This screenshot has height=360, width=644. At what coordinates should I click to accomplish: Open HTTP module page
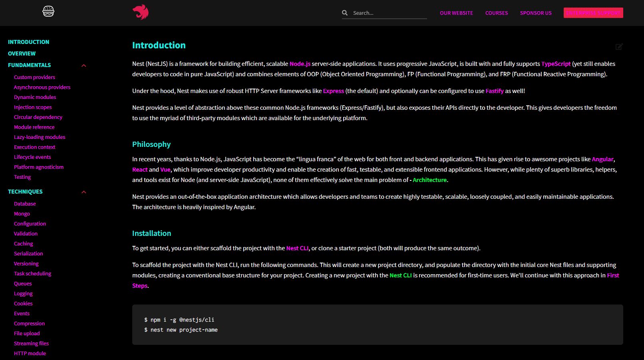30,353
